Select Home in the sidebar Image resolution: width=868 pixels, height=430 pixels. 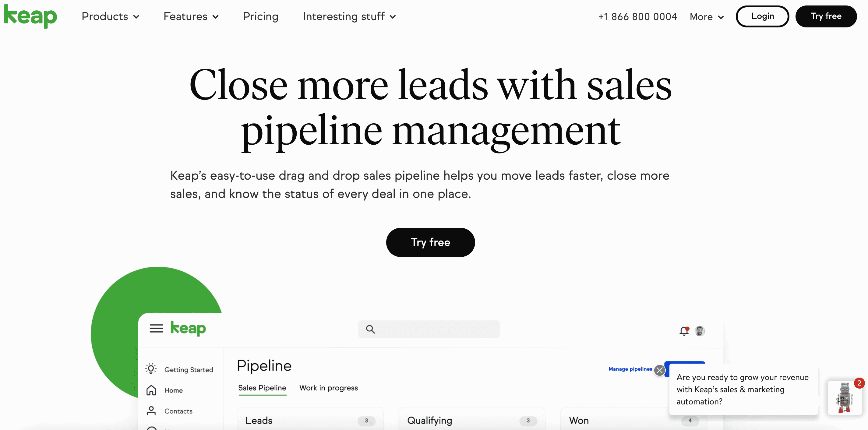[x=174, y=390]
